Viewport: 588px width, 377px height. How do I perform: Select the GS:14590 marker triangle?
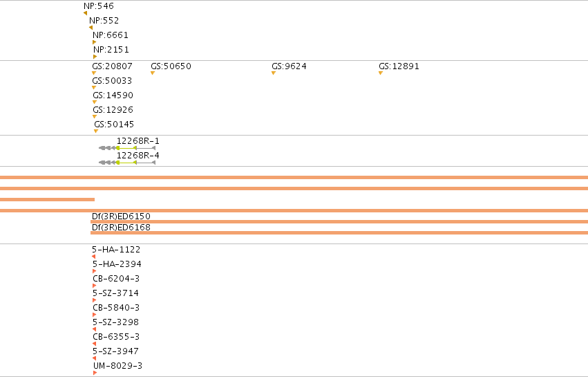pos(95,102)
